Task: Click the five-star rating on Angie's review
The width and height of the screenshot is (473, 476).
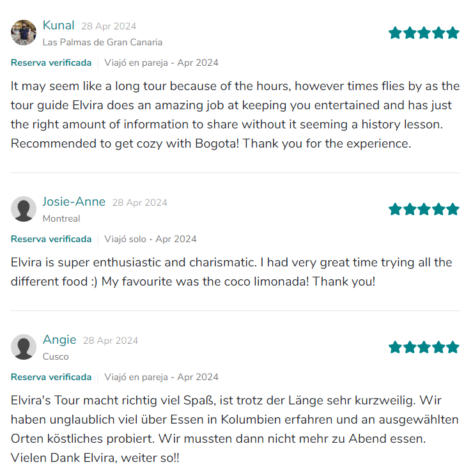Action: pos(424,347)
